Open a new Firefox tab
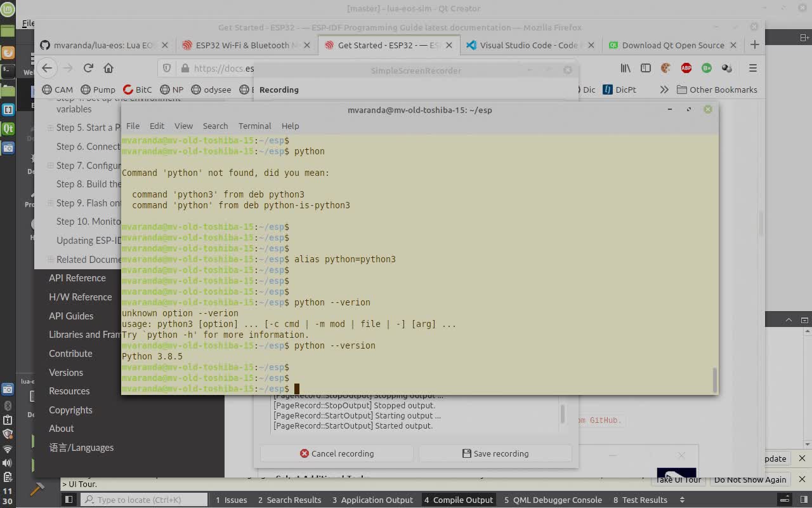The width and height of the screenshot is (812, 508). pos(754,45)
